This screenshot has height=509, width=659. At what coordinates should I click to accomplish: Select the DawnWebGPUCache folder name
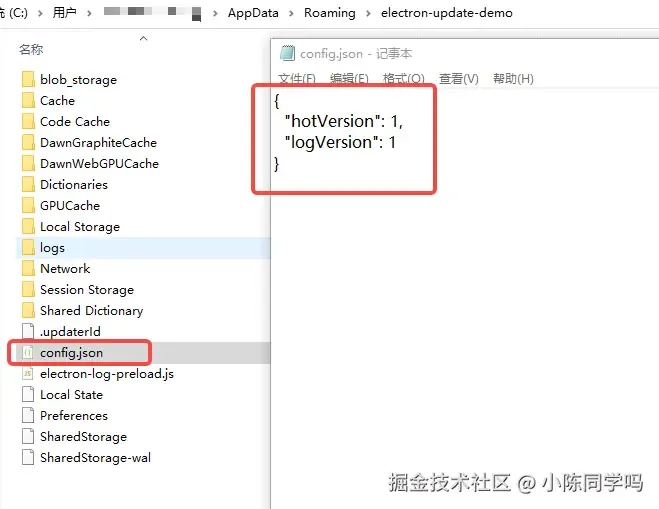99,164
